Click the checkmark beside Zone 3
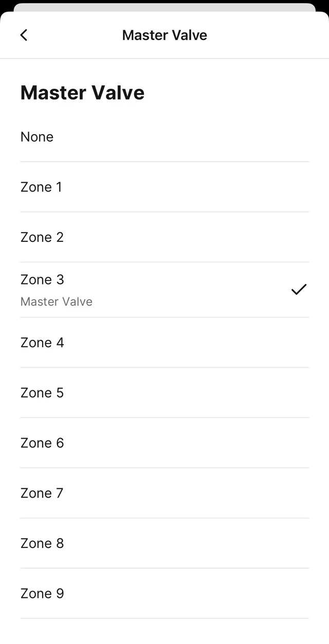The image size is (329, 644). [x=299, y=290]
